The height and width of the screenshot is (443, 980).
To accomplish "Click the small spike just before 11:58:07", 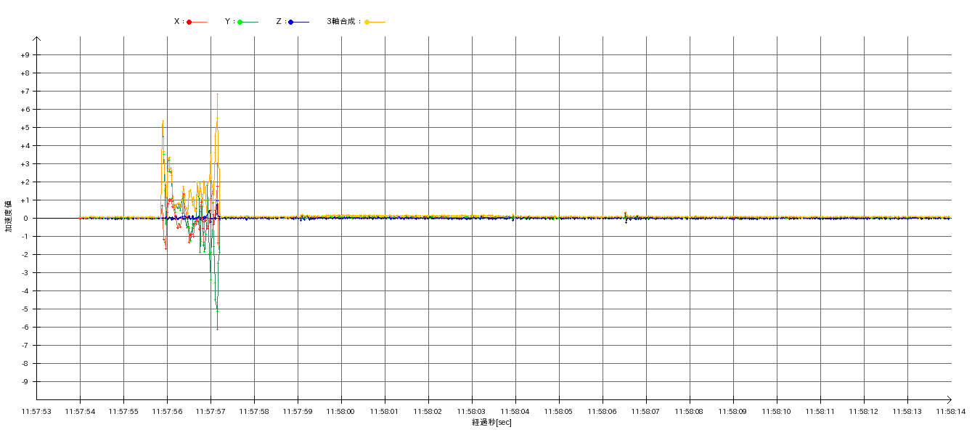I will [x=626, y=217].
